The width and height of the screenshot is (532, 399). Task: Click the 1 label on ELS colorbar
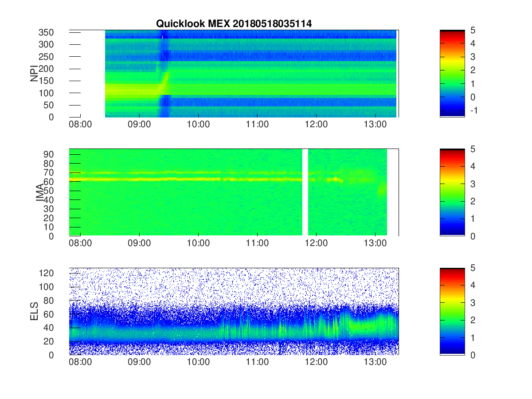tap(473, 337)
